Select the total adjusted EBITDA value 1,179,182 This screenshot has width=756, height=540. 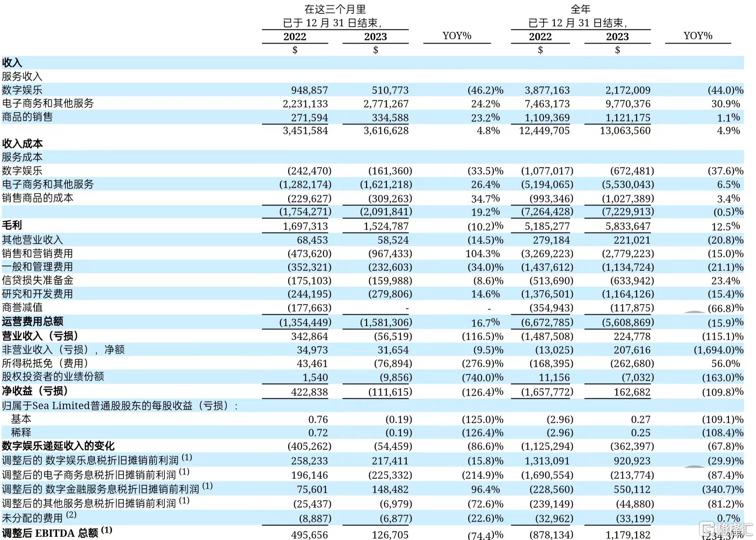628,534
